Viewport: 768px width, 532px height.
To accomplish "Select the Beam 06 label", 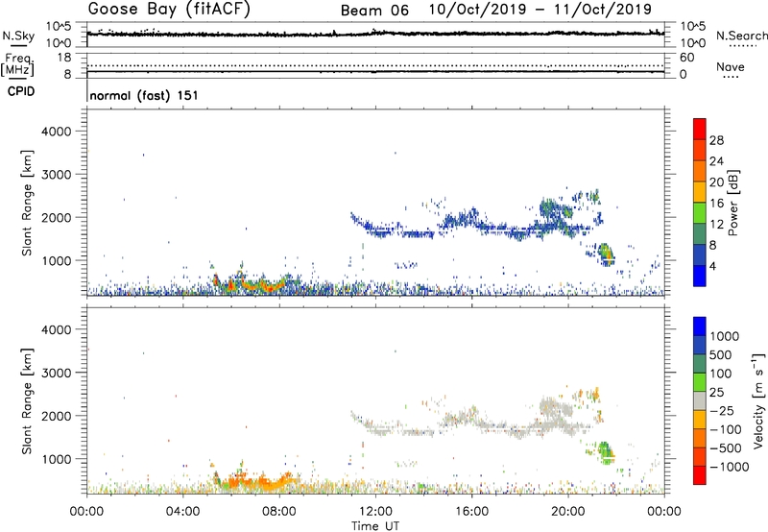I will pos(374,11).
